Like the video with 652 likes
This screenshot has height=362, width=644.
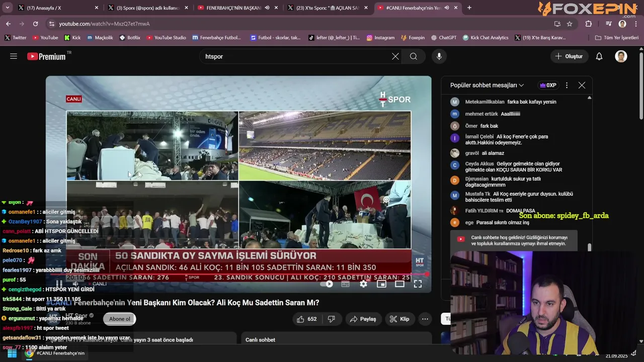307,319
